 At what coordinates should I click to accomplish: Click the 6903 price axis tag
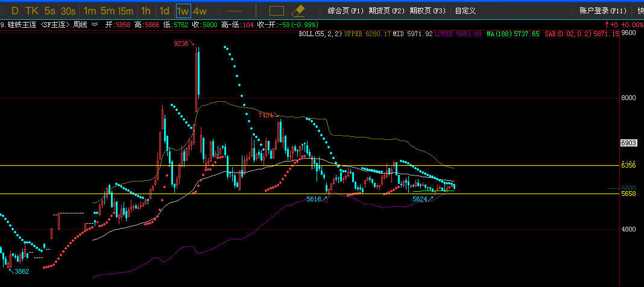click(x=629, y=143)
